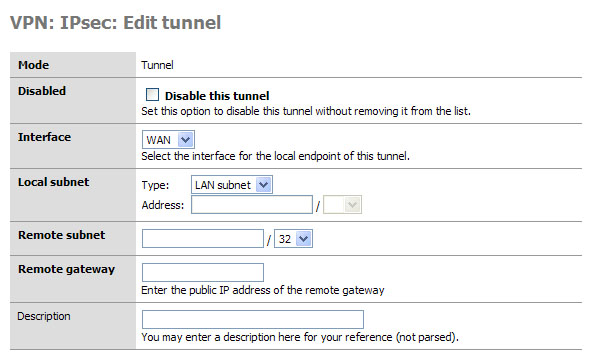Click into the Remote subnet address field
This screenshot has height=361, width=598.
[203, 239]
